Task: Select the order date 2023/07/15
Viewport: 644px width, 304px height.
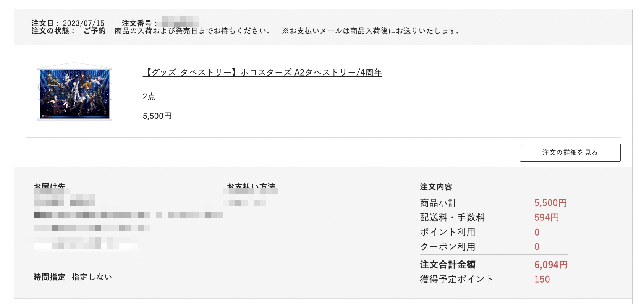Action: click(83, 23)
